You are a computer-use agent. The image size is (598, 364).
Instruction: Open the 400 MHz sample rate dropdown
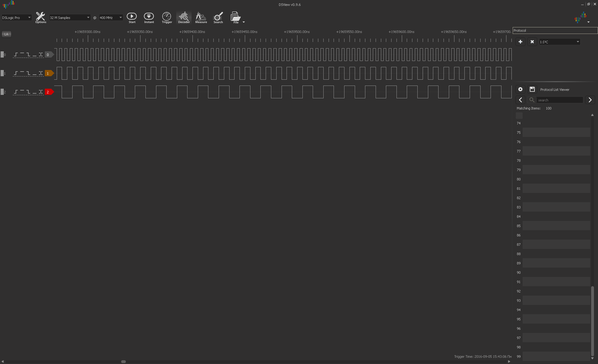111,18
